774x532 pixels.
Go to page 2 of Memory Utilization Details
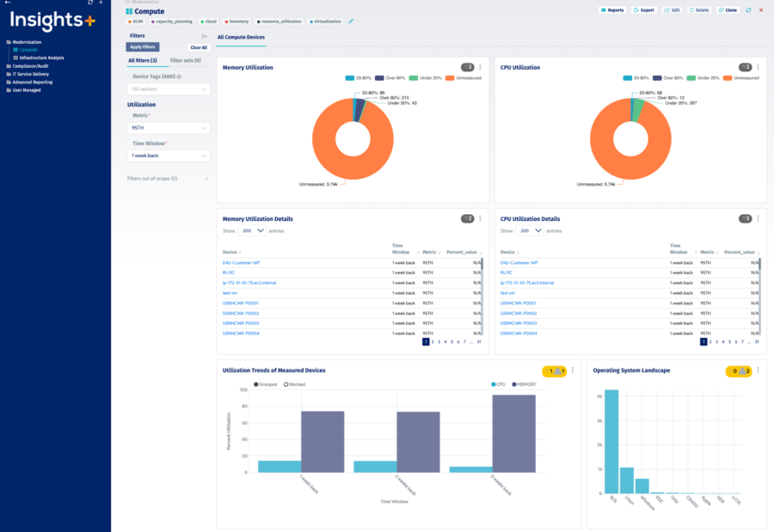pyautogui.click(x=434, y=340)
